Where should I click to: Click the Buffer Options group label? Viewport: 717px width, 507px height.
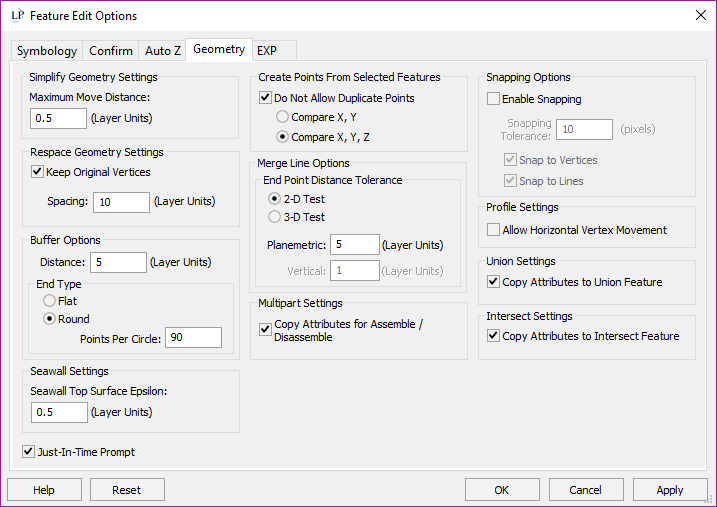pyautogui.click(x=65, y=240)
